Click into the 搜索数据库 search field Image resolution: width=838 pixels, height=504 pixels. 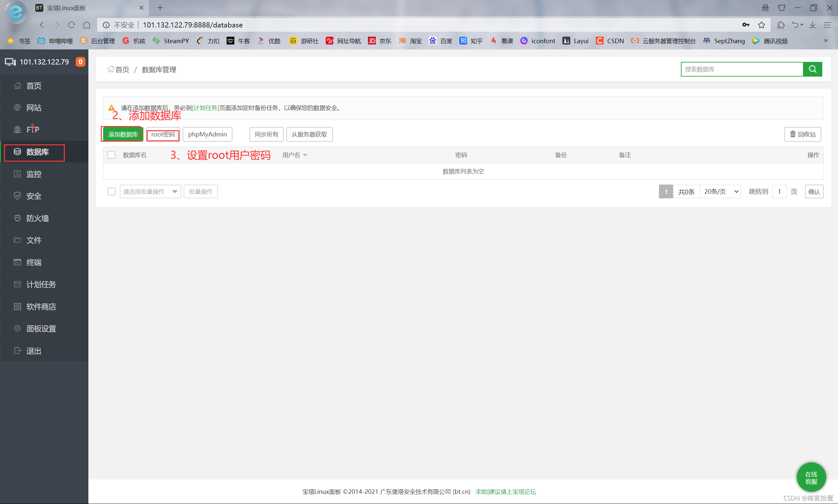pyautogui.click(x=742, y=69)
